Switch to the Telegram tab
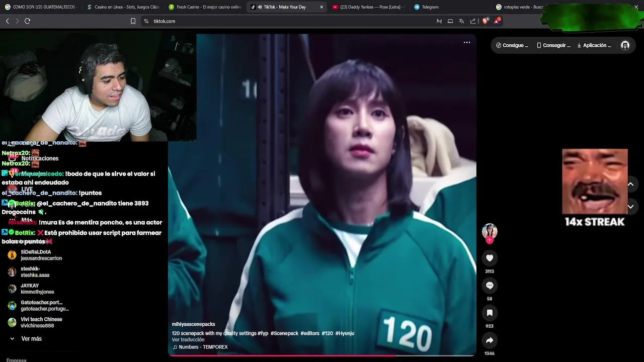The image size is (644, 362). pos(450,7)
